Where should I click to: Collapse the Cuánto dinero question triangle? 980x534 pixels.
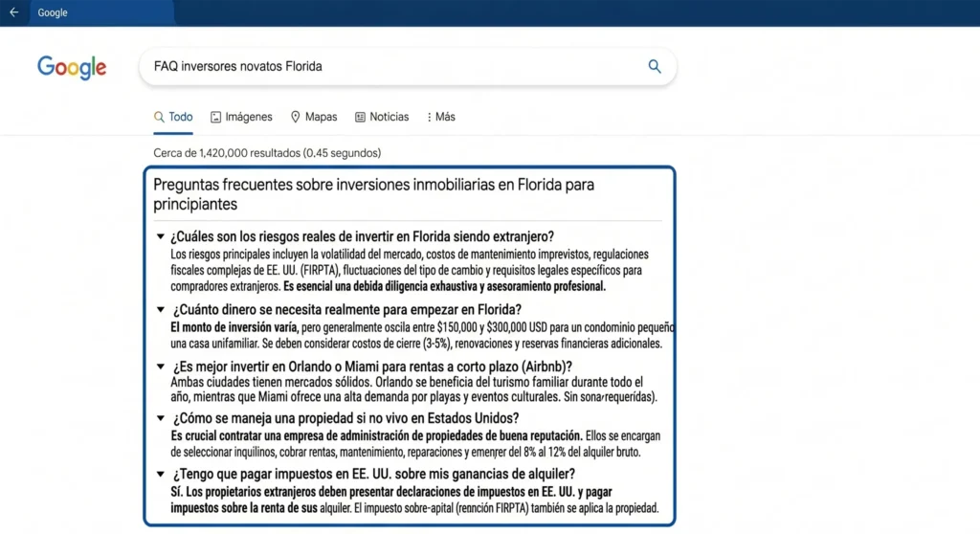pyautogui.click(x=161, y=309)
